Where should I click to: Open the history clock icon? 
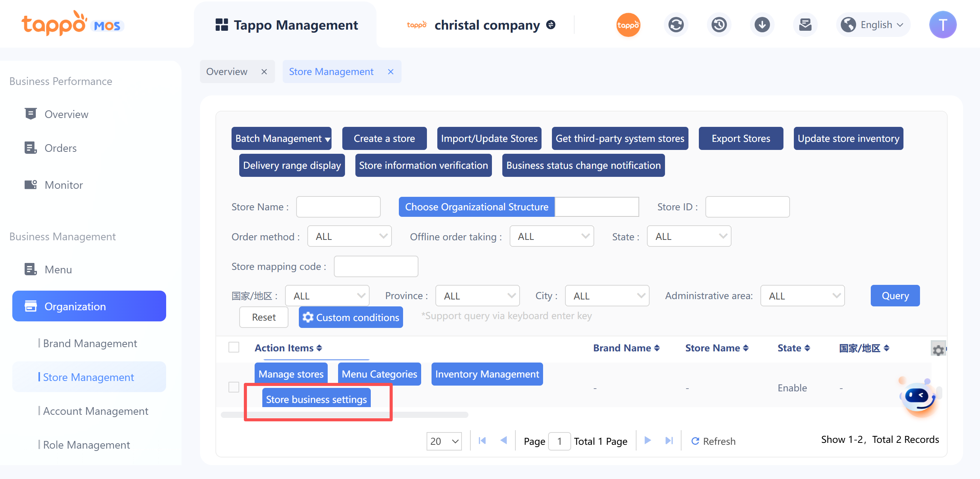pyautogui.click(x=719, y=25)
